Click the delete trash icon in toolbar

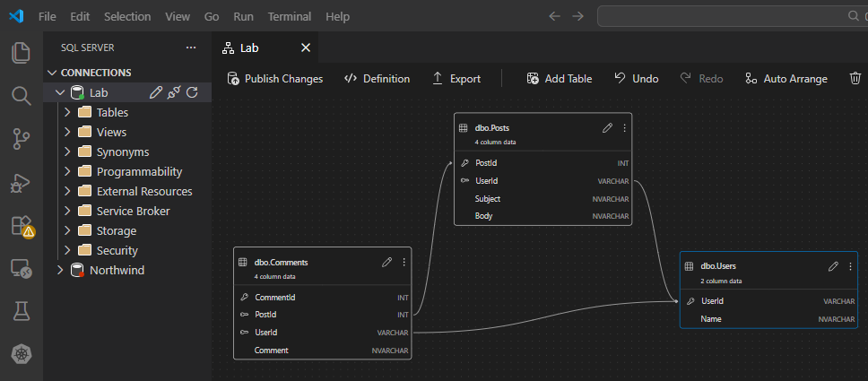click(855, 79)
